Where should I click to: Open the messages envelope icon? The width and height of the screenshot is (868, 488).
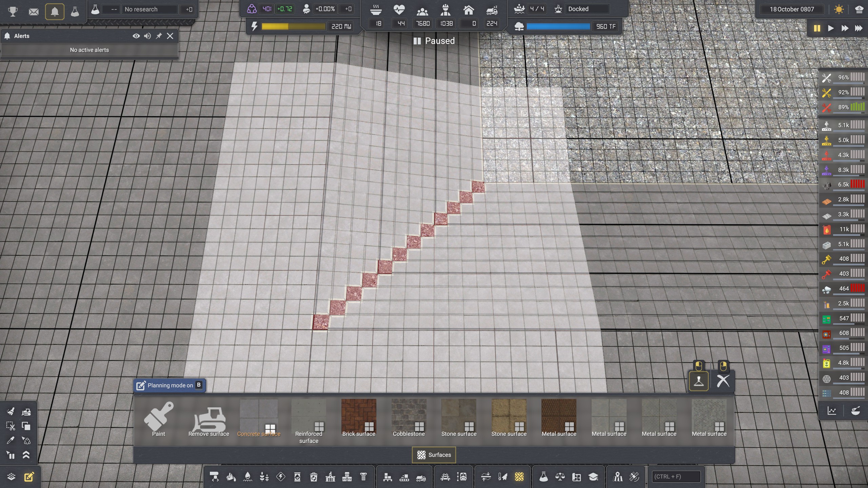[34, 12]
